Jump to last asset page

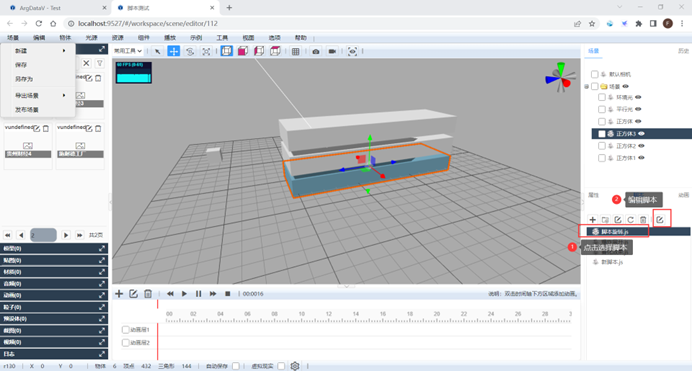tap(80, 235)
